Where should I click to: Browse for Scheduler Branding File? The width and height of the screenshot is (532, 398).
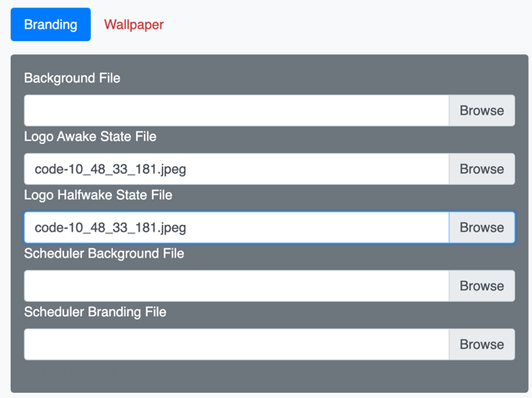(481, 344)
